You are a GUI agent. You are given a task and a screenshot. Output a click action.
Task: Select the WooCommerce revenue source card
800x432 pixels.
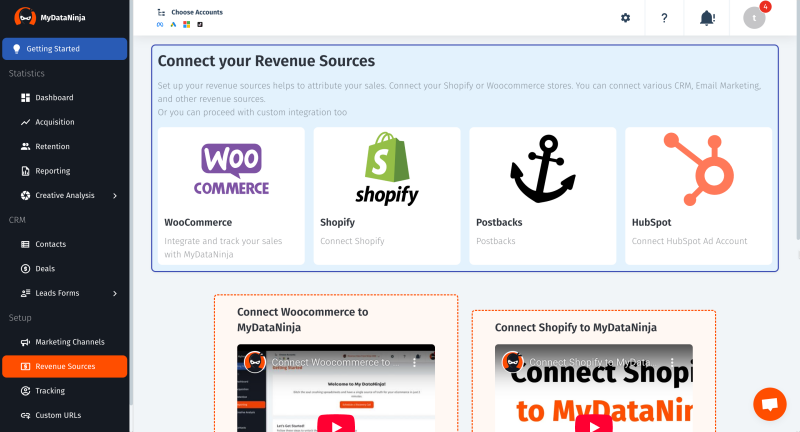(231, 196)
